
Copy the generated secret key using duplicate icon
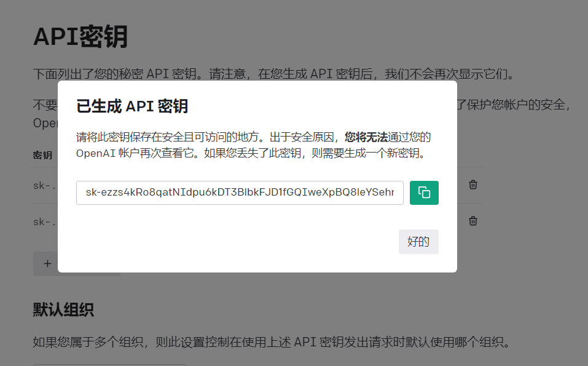click(x=424, y=193)
